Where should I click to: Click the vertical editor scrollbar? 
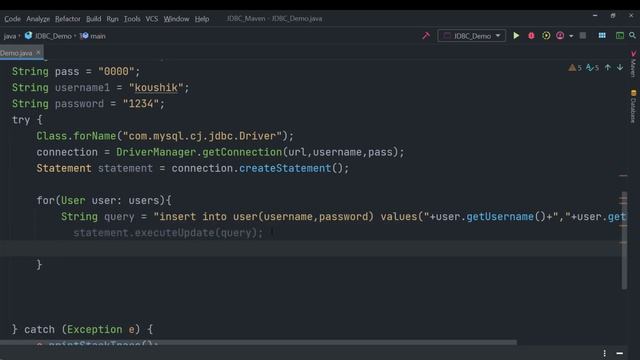tap(624, 240)
